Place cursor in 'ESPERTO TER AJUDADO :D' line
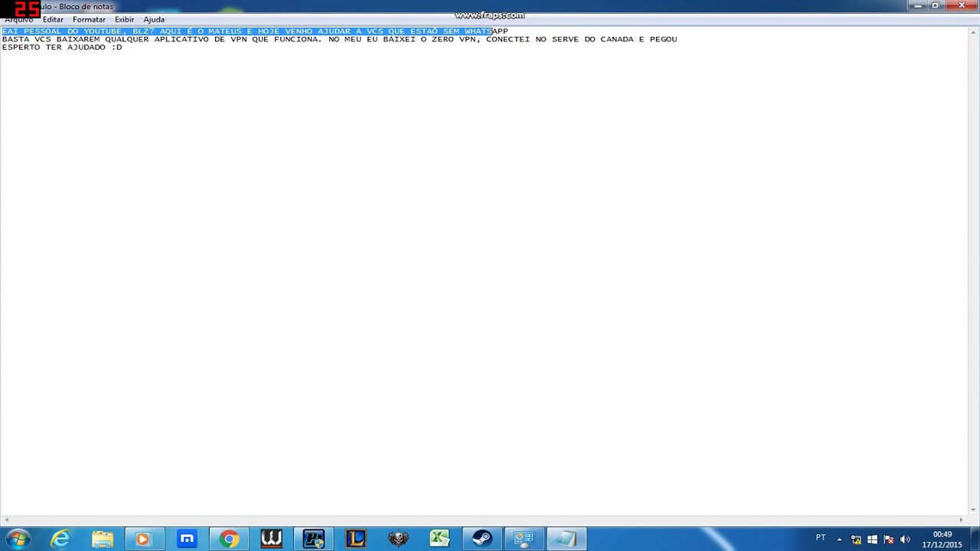980x551 pixels. (62, 47)
